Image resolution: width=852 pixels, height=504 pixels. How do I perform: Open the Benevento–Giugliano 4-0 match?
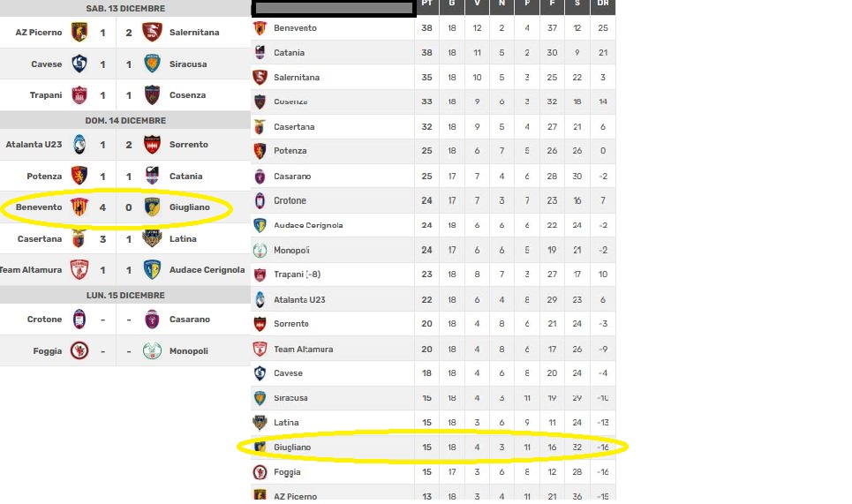coord(116,207)
